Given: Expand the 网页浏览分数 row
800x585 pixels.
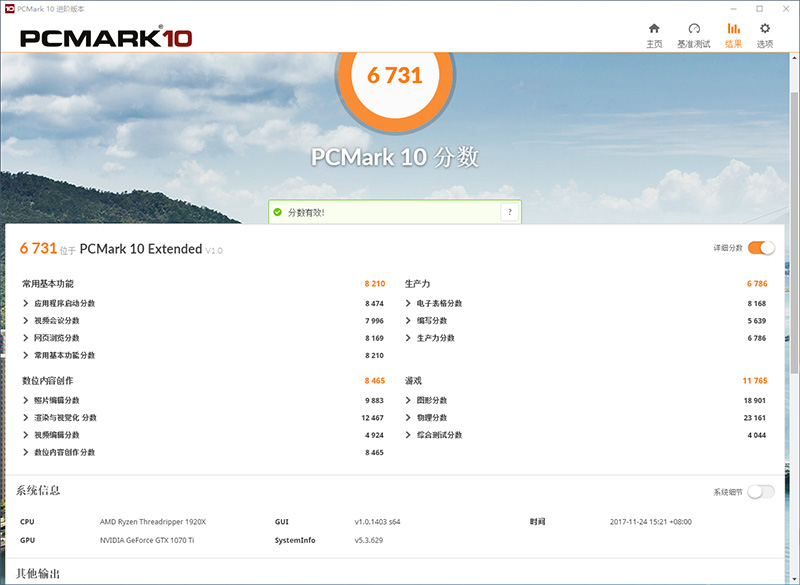Looking at the screenshot, I should (26, 338).
